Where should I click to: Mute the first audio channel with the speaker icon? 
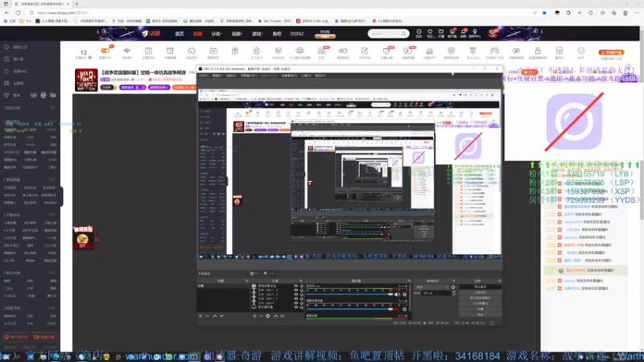click(x=397, y=294)
